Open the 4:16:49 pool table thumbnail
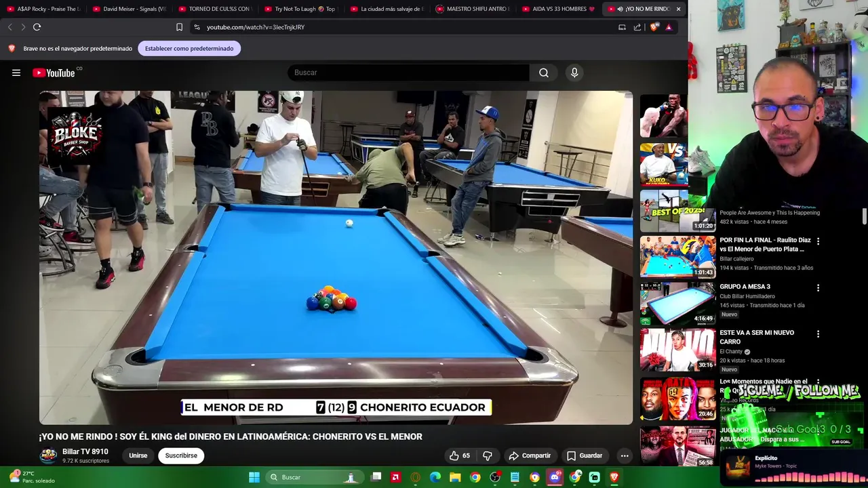The image size is (868, 488). click(677, 303)
